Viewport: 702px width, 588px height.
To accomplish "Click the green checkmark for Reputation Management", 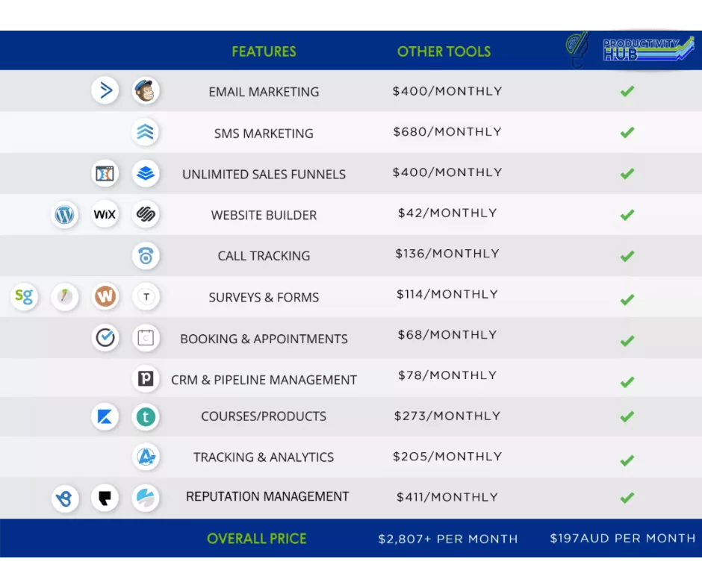I will point(627,497).
